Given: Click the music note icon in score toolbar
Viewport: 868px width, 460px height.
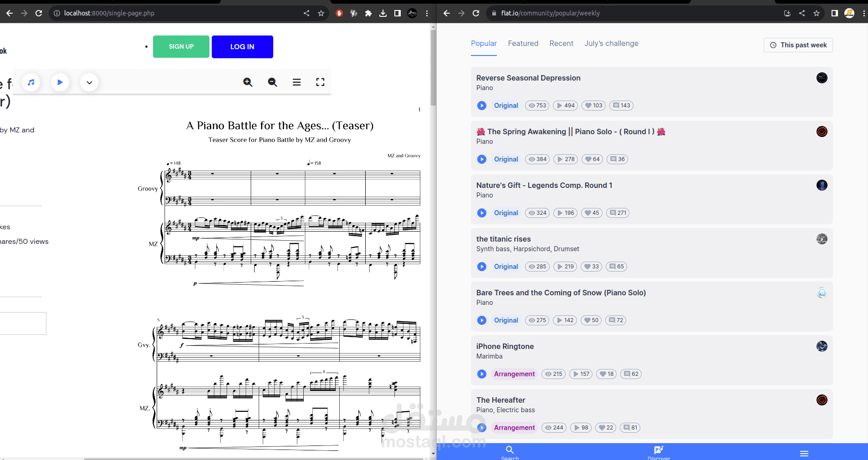Looking at the screenshot, I should click(31, 82).
